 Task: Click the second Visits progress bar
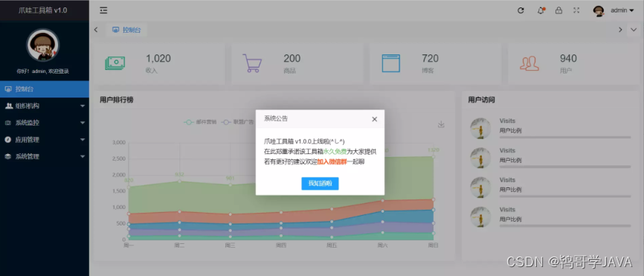[565, 167]
